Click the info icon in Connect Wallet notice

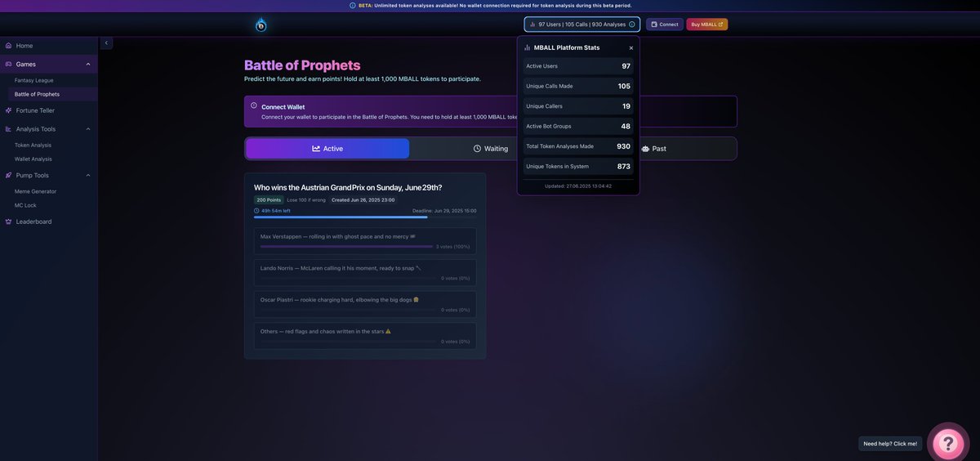pos(254,105)
